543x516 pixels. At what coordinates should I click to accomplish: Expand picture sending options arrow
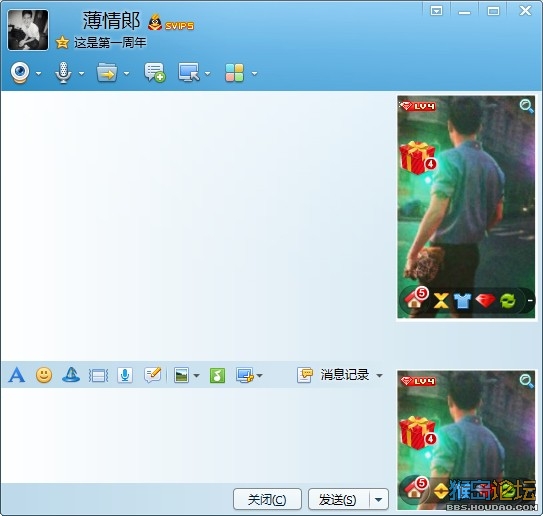tap(196, 376)
